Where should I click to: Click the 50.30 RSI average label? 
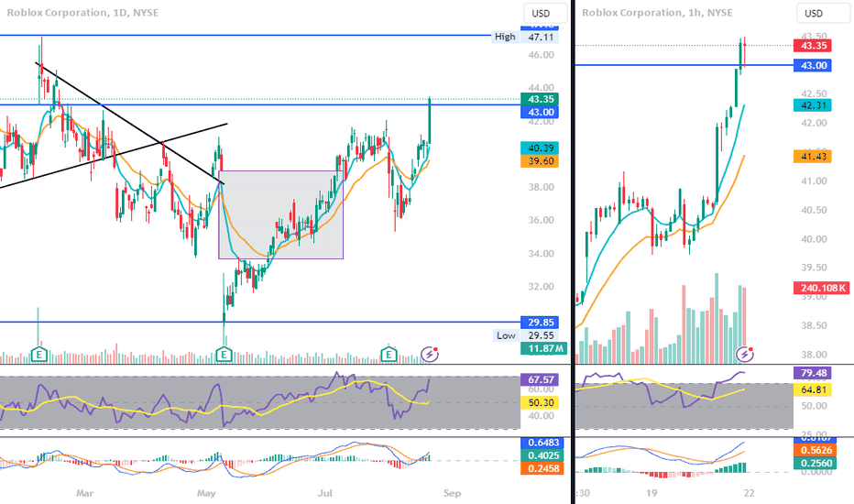pos(540,402)
